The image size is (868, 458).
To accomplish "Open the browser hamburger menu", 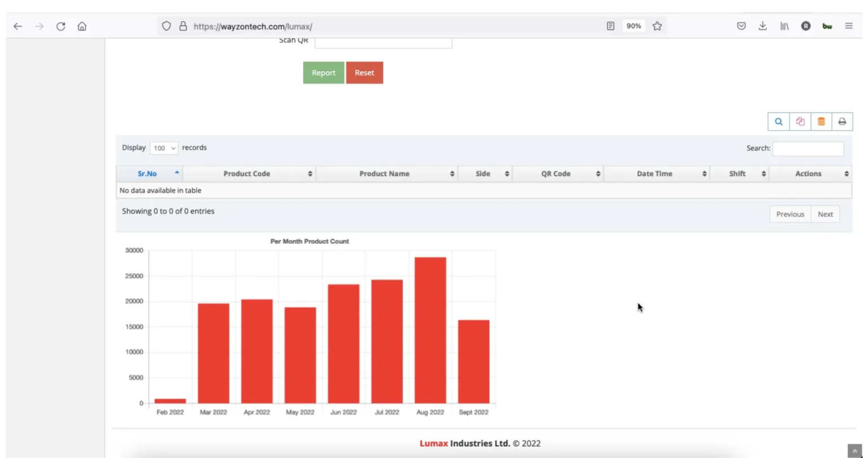I will (849, 26).
